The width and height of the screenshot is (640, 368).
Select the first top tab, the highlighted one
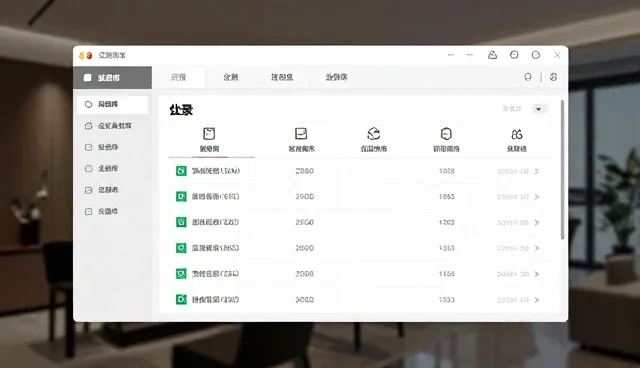pos(179,77)
